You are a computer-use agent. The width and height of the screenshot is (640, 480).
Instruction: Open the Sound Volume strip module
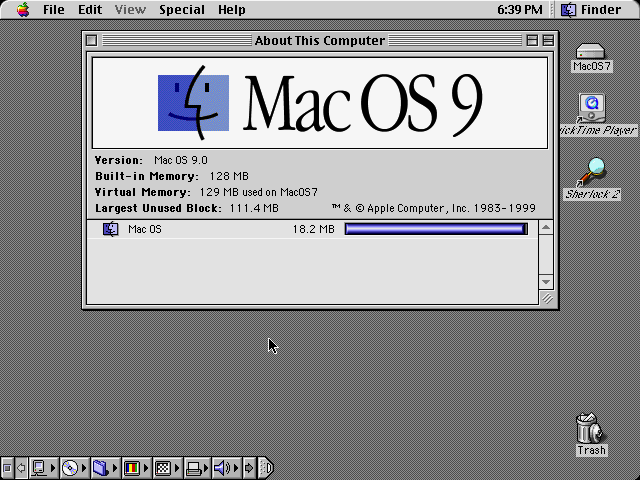point(227,468)
